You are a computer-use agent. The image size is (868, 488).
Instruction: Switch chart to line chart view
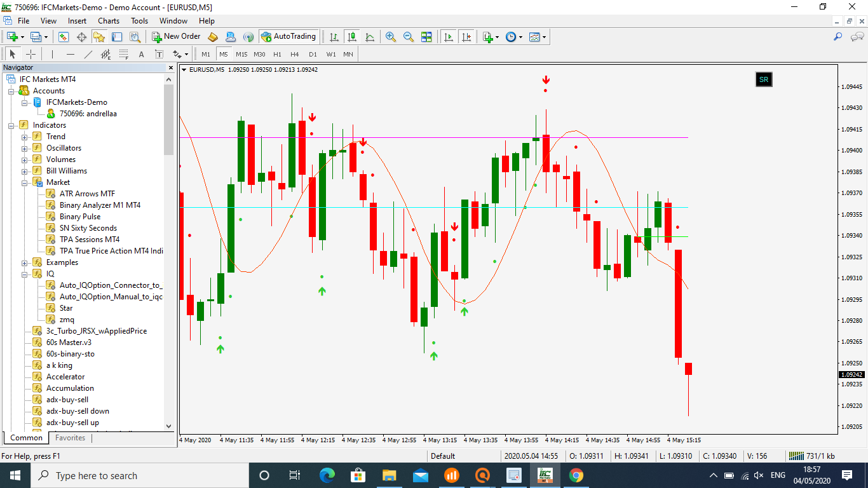pos(370,37)
